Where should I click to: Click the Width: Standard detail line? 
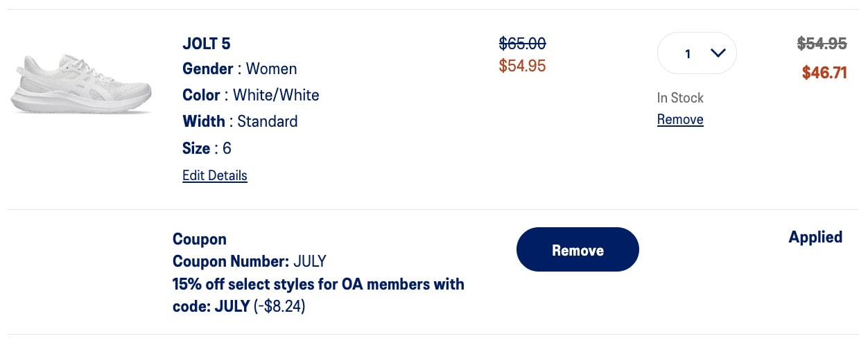240,121
